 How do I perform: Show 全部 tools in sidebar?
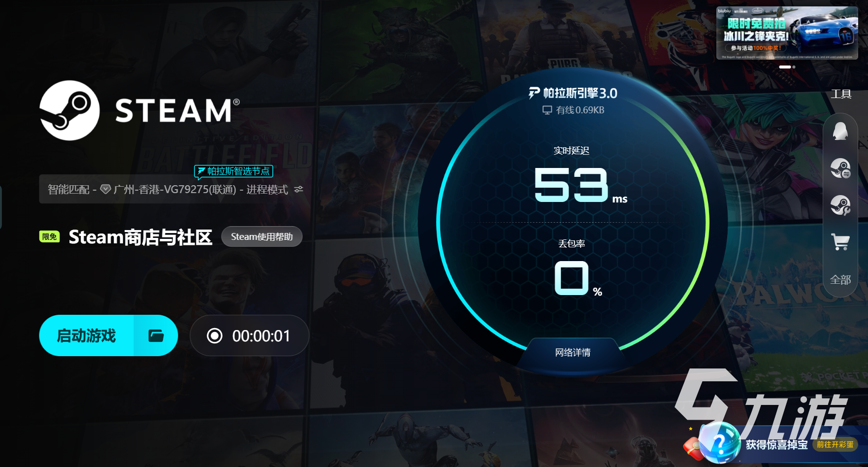[840, 280]
